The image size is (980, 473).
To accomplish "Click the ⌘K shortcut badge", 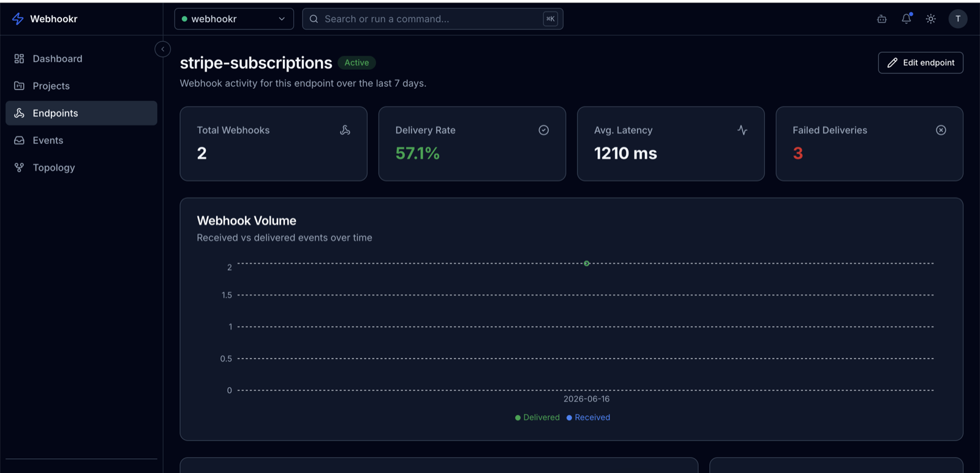I will pos(550,19).
